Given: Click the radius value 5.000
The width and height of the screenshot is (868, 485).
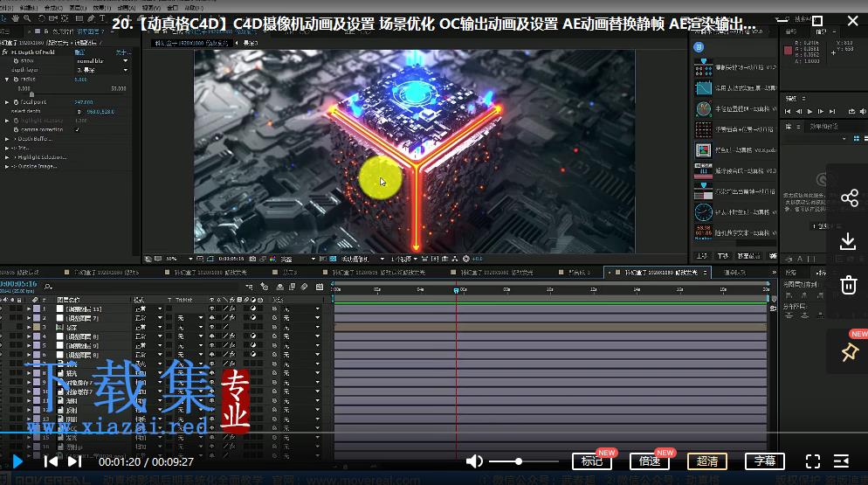Looking at the screenshot, I should [x=81, y=80].
